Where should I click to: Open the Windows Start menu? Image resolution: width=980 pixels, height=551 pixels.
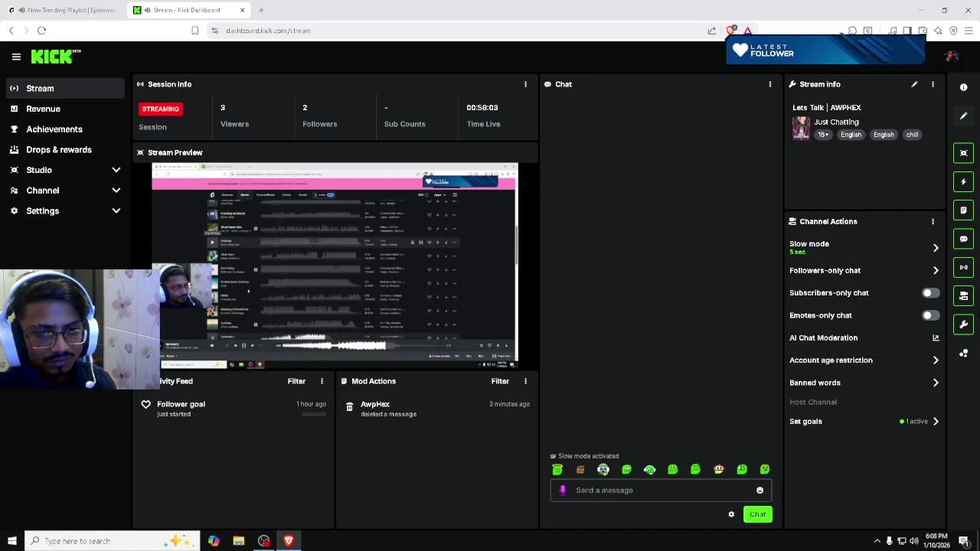click(11, 541)
